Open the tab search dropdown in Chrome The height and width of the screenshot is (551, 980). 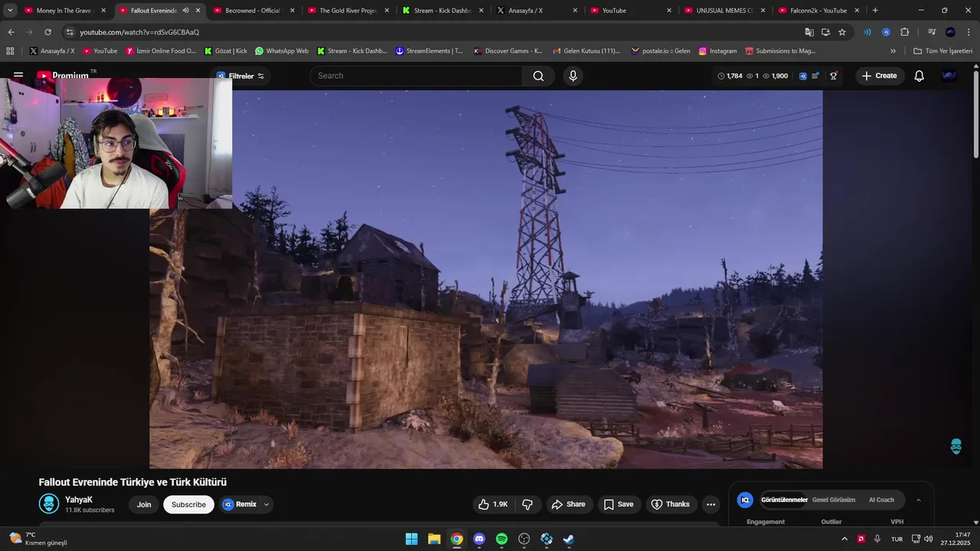pos(10,11)
